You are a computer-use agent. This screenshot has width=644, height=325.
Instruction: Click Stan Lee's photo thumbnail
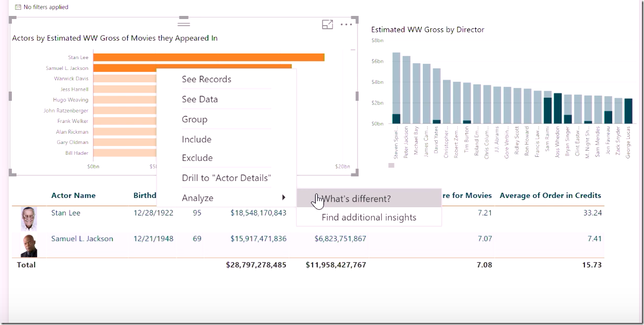[x=29, y=219]
